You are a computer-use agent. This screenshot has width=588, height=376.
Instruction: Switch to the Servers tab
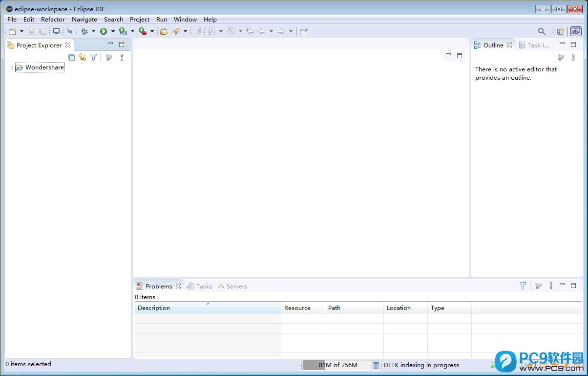pos(232,286)
